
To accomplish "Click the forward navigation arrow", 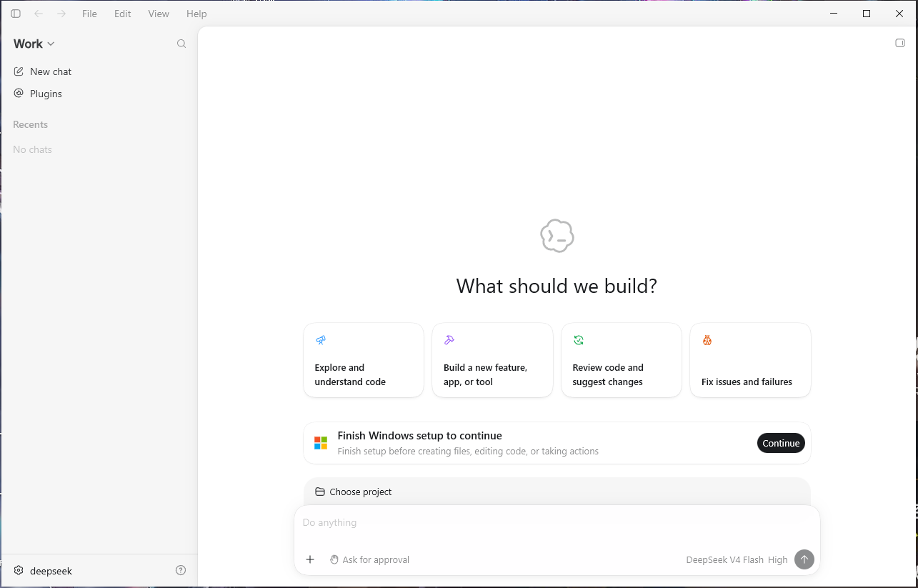I will (x=61, y=14).
